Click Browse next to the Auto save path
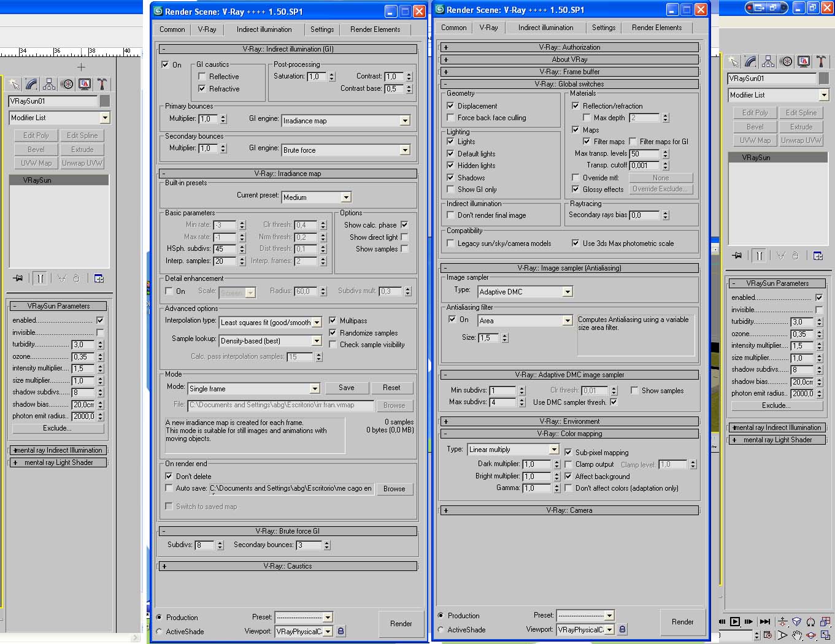835x644 pixels. 394,489
